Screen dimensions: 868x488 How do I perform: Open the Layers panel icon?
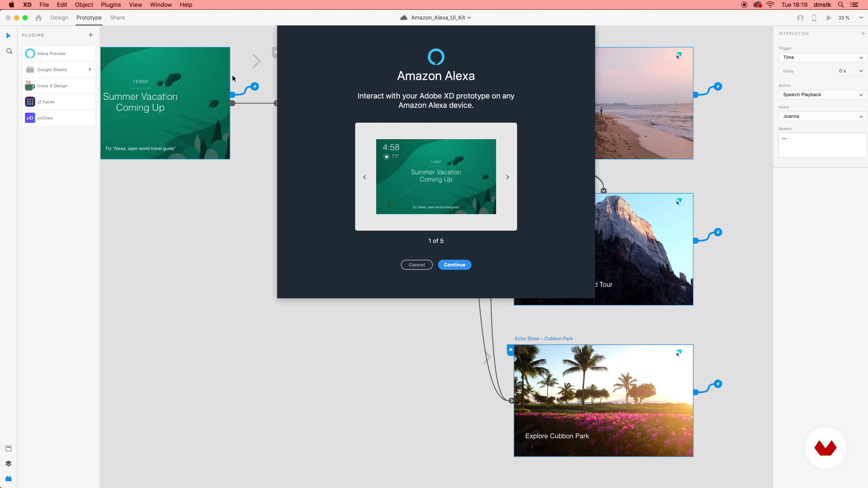click(x=9, y=463)
